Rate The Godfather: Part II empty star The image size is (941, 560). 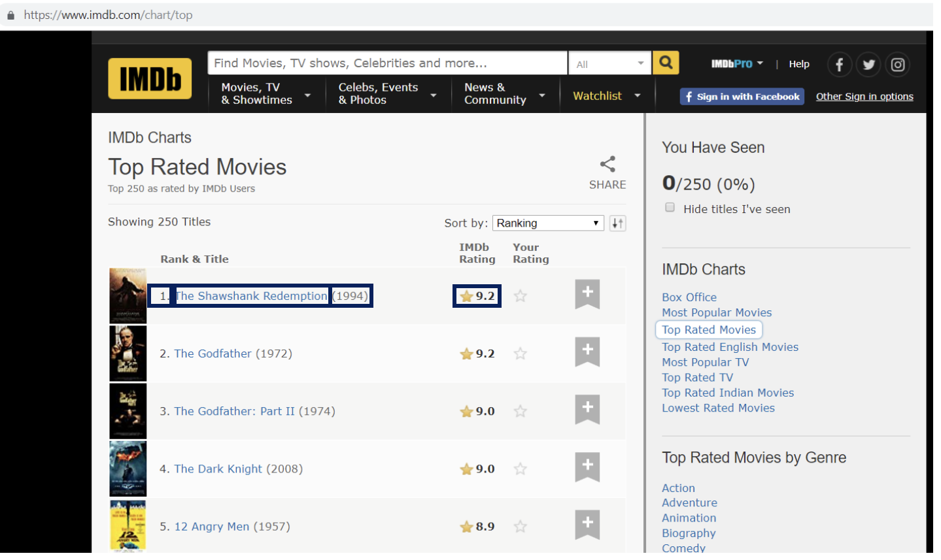pos(521,411)
